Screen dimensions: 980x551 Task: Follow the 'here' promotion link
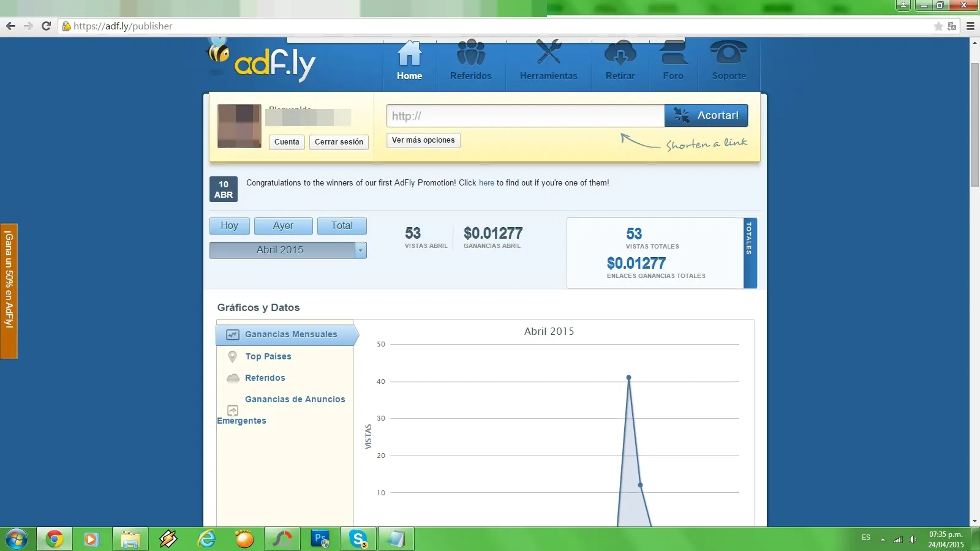click(x=486, y=183)
